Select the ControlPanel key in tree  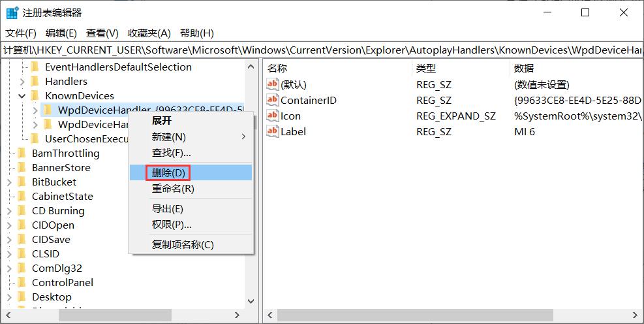pos(62,283)
